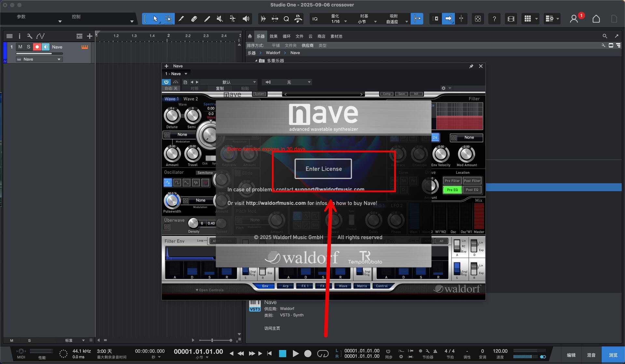Arm record on Nave track

[37, 47]
